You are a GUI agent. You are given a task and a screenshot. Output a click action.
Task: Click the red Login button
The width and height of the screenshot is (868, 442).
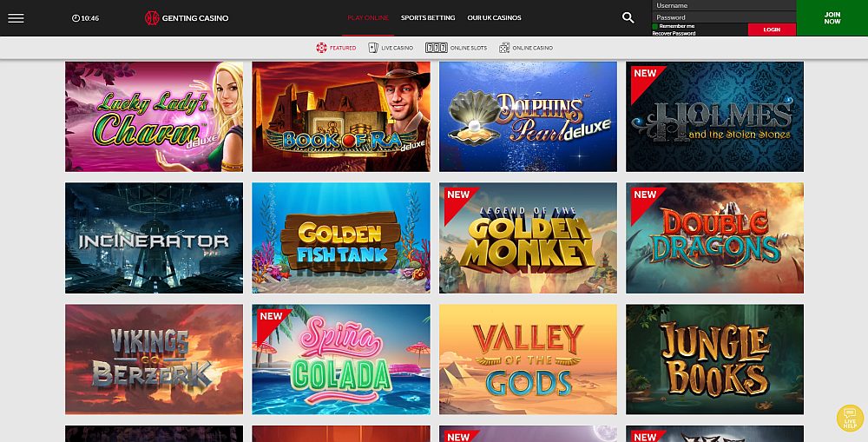click(x=772, y=30)
